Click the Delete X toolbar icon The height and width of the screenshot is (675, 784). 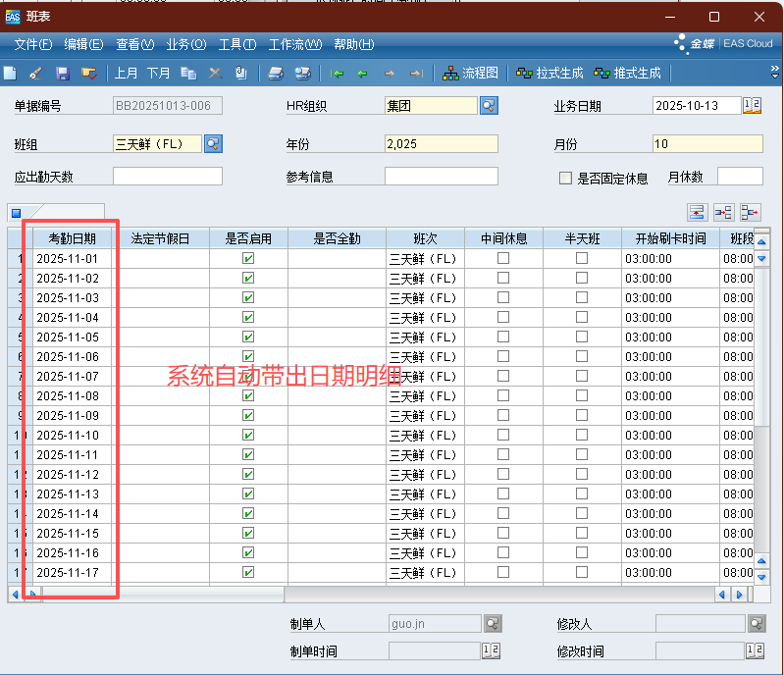215,74
